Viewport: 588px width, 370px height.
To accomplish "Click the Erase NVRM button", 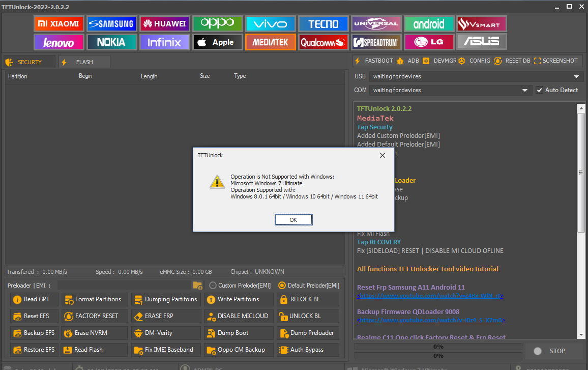I will point(95,333).
